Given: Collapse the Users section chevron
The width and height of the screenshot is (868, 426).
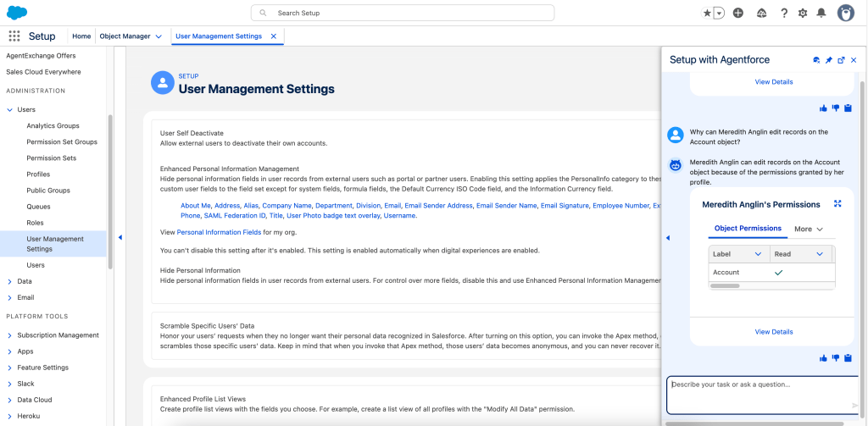Looking at the screenshot, I should tap(9, 109).
